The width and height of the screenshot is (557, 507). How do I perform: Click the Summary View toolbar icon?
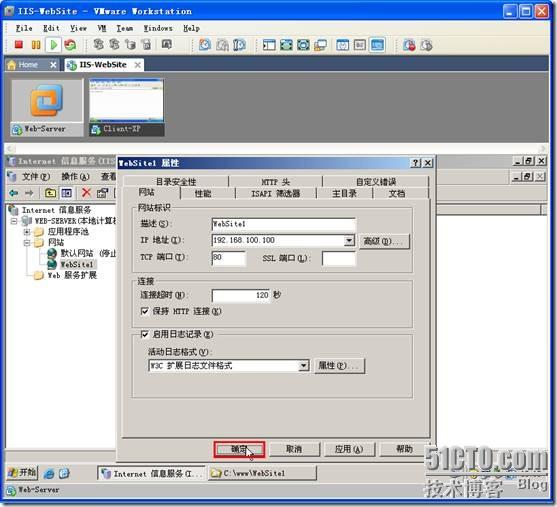(342, 45)
